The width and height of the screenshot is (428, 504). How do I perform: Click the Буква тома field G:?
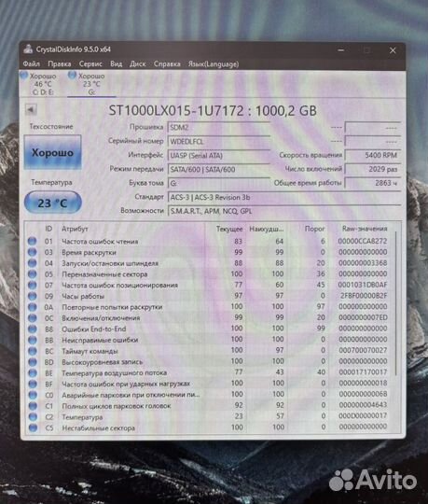[x=218, y=184]
